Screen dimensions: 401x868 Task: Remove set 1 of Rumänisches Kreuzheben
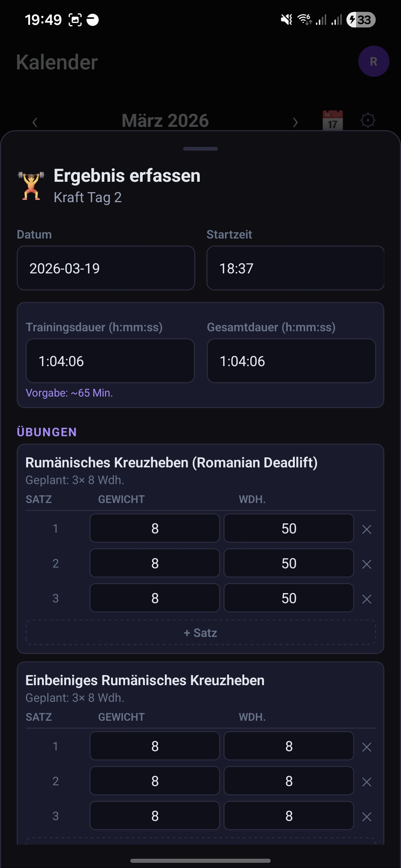point(366,529)
